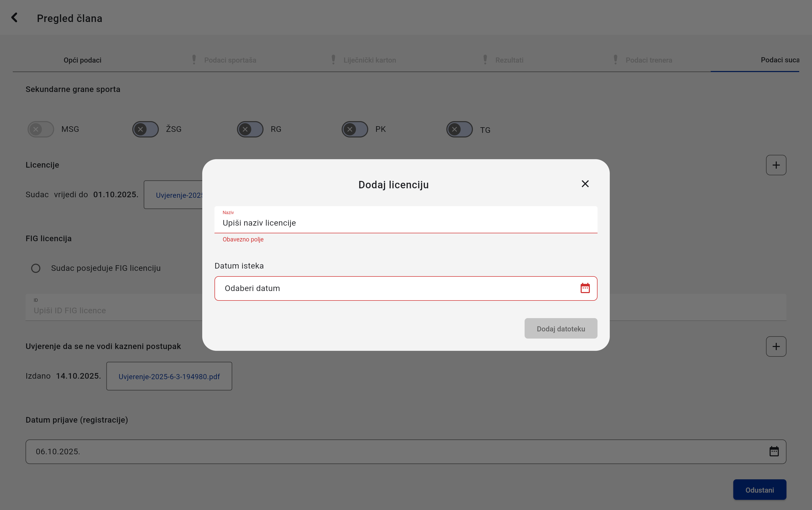812x510 pixels.
Task: Click warning icon on Rezultati tab
Action: pos(485,60)
